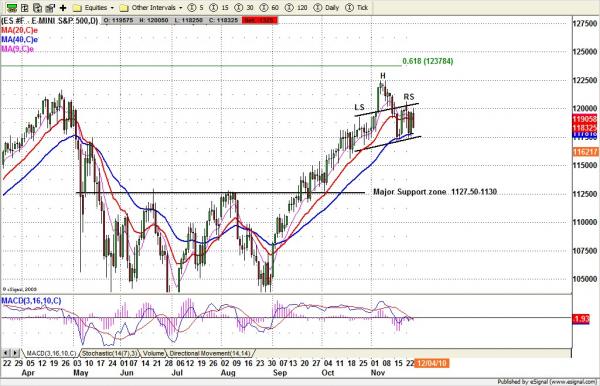The width and height of the screenshot is (600, 386).
Task: Click the right tab-scroll arrow
Action: pyautogui.click(x=15, y=353)
